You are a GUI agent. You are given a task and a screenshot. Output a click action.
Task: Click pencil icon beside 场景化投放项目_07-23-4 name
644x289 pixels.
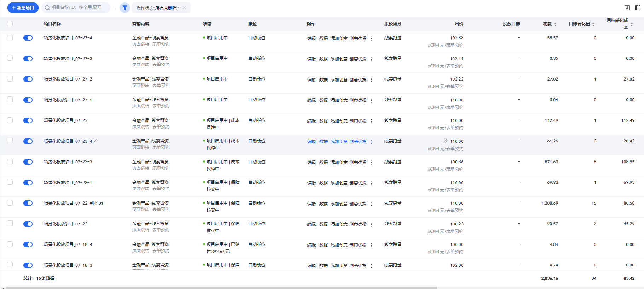[x=95, y=141]
